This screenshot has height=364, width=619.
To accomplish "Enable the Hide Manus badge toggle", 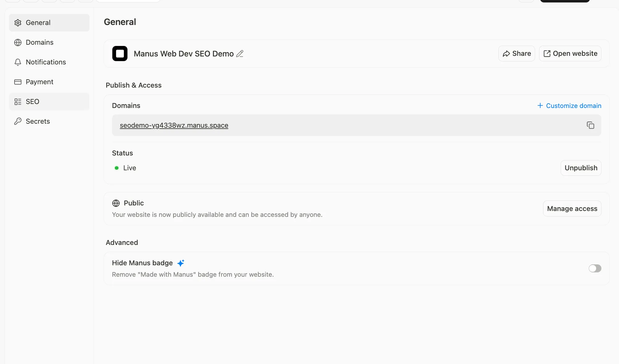I will 595,268.
